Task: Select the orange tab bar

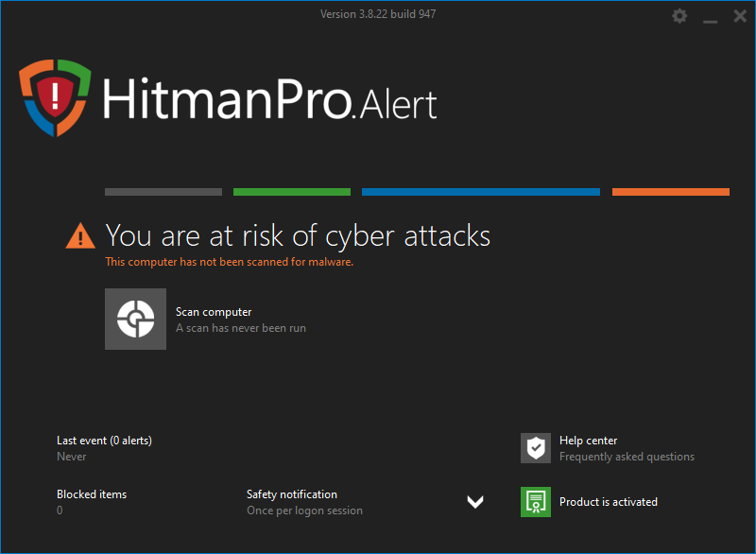Action: (x=671, y=192)
